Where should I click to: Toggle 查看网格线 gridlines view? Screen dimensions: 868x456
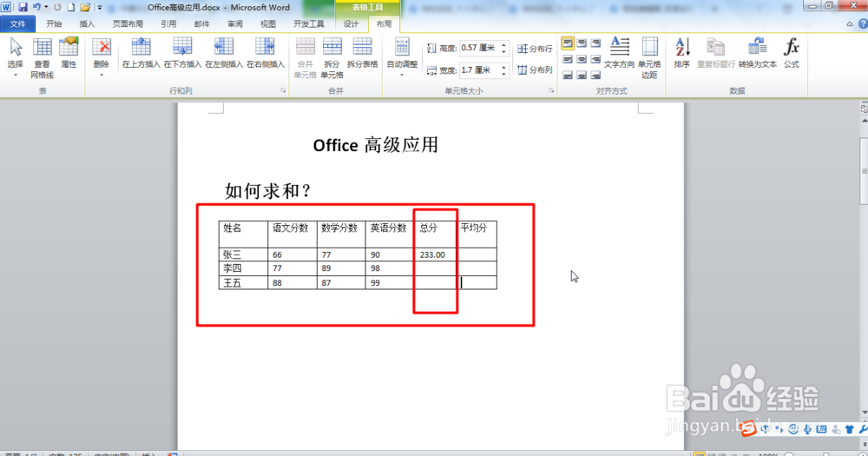[x=42, y=58]
